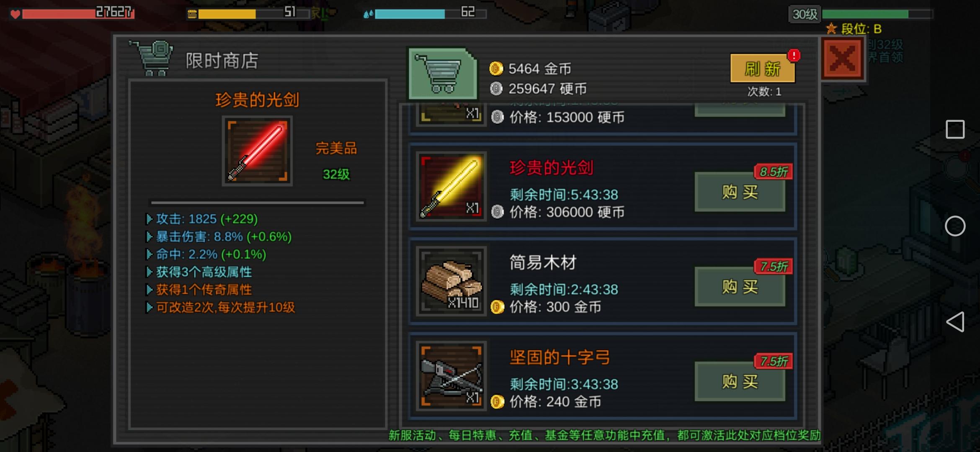The width and height of the screenshot is (980, 452).
Task: Click the silver coin 硬币 currency icon
Action: click(496, 89)
